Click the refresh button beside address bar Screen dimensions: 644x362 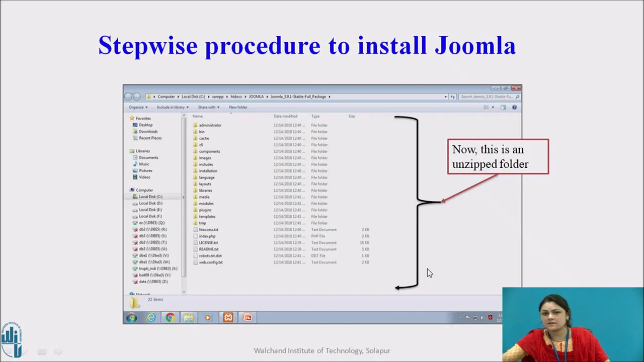453,97
